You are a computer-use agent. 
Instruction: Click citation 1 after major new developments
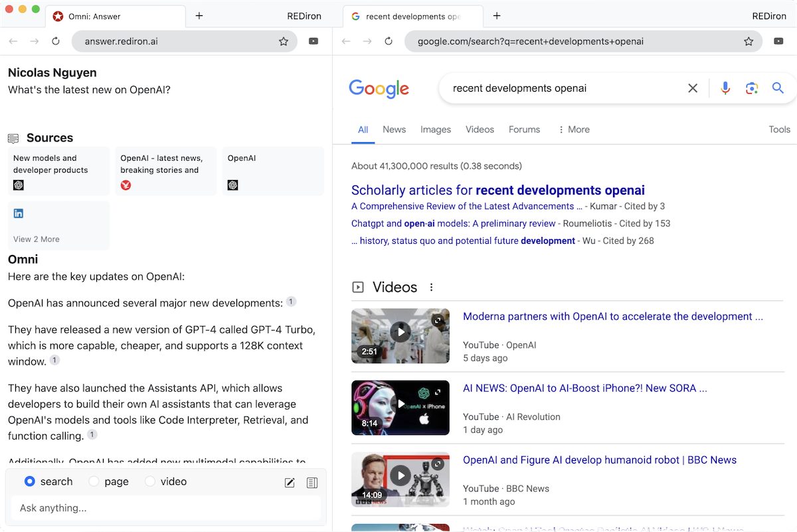point(291,302)
